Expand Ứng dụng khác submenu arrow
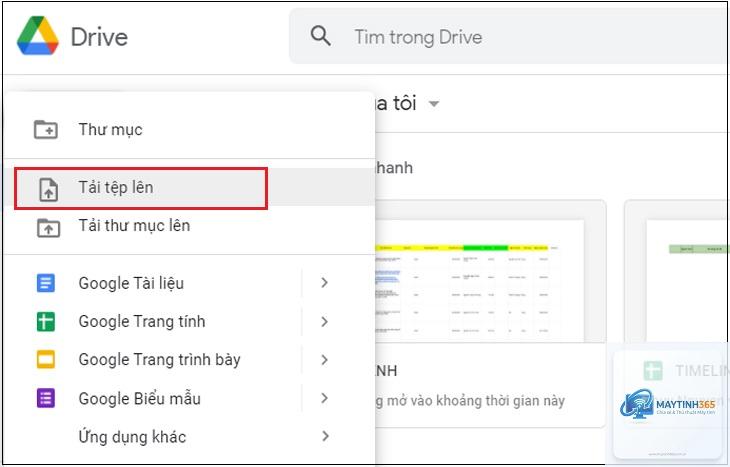The image size is (730, 467). point(324,436)
